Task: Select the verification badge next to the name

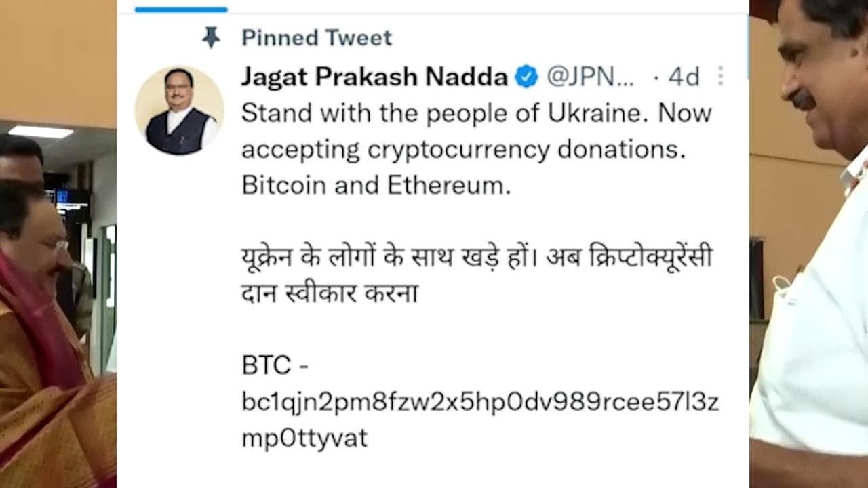Action: pos(526,77)
